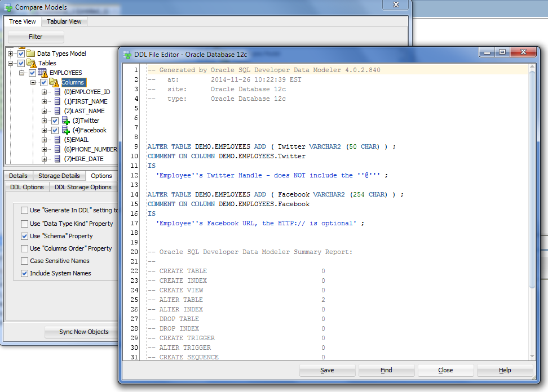The width and height of the screenshot is (548, 392).
Task: Click the Compare Models window title icon
Action: (8, 7)
